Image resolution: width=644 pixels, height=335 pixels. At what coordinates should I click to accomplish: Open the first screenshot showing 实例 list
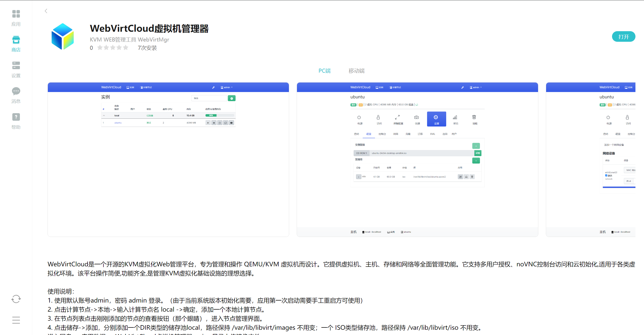click(x=168, y=159)
